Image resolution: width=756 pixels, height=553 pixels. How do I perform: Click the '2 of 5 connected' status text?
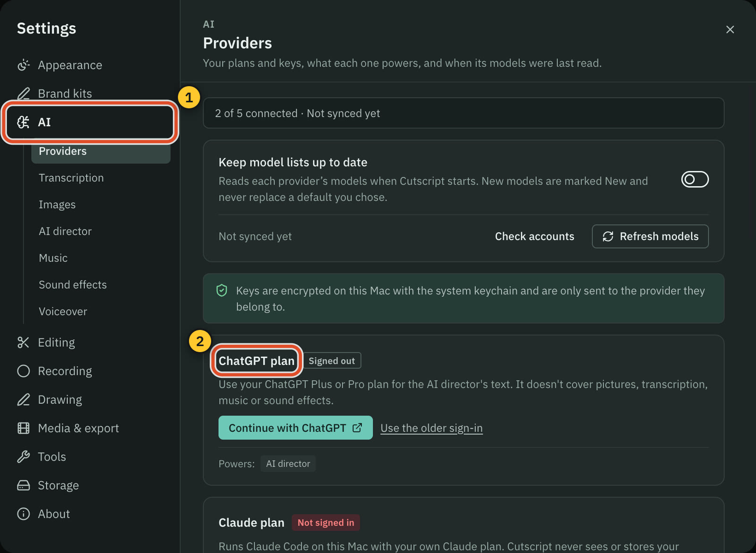pyautogui.click(x=257, y=113)
